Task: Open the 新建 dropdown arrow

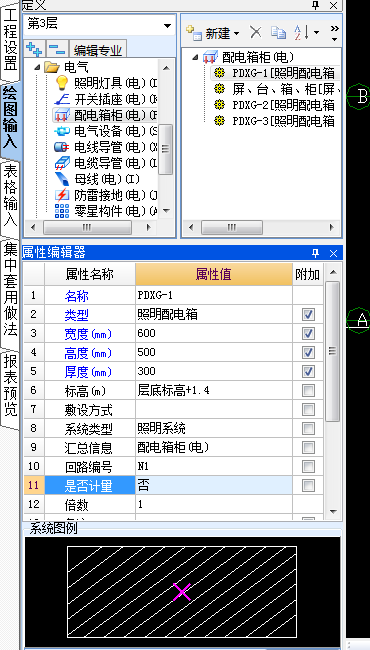Action: 237,33
